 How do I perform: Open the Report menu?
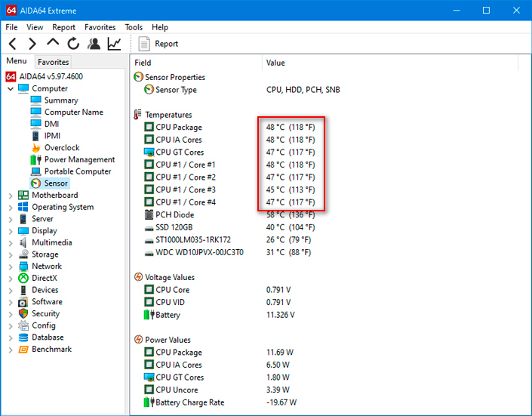tap(63, 27)
